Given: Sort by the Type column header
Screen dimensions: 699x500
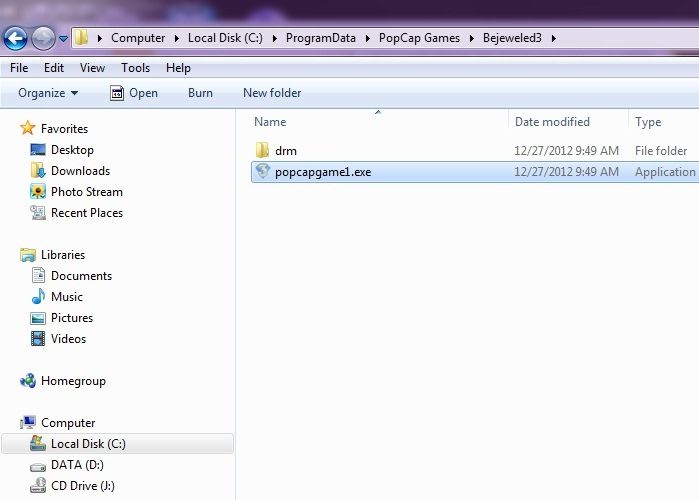Looking at the screenshot, I should 648,122.
